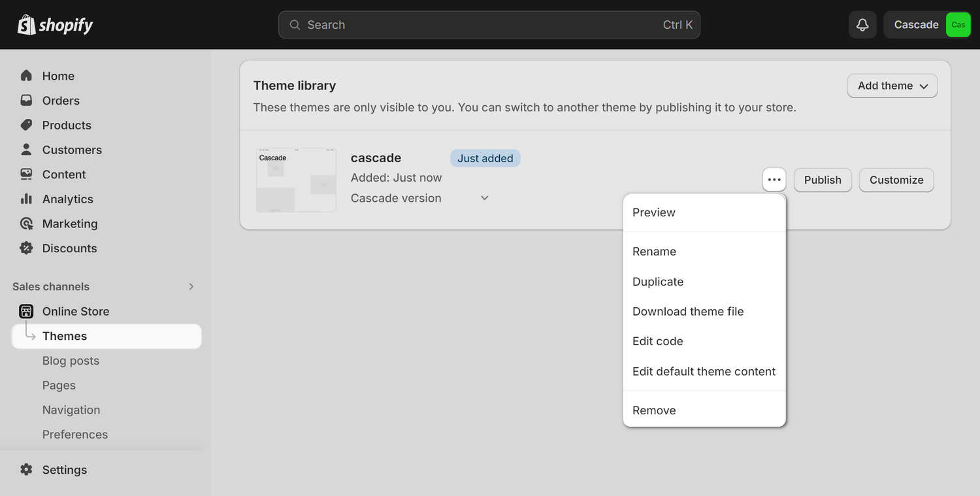Click the 'Added: Just now' text
980x496 pixels.
(397, 178)
